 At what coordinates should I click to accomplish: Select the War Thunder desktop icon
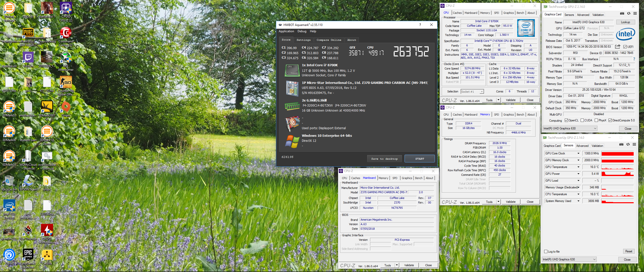[28, 232]
